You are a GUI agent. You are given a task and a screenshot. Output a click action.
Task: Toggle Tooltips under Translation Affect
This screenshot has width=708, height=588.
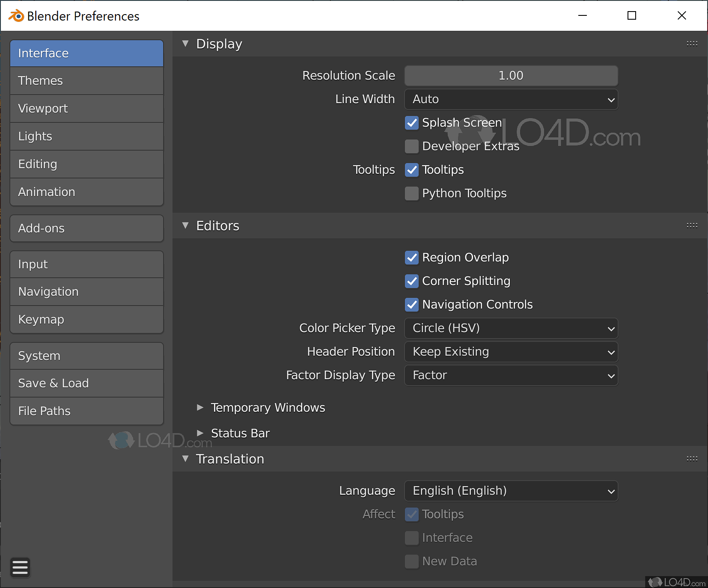pyautogui.click(x=412, y=514)
